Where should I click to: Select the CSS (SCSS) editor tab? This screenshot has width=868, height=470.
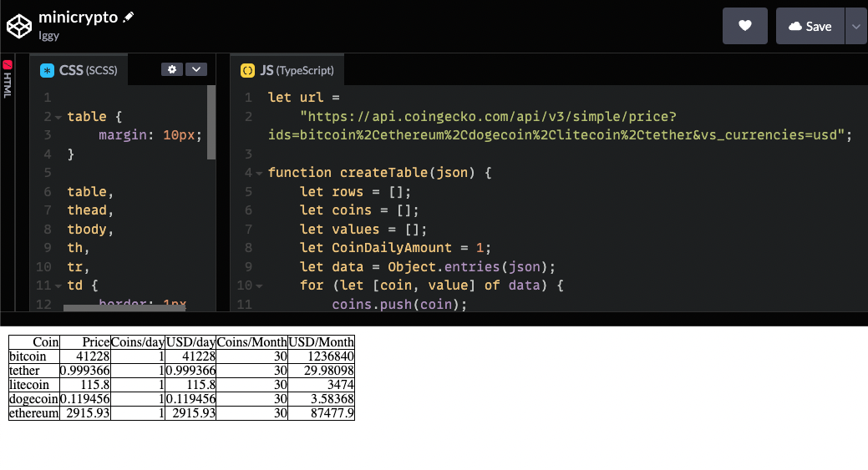pos(79,70)
